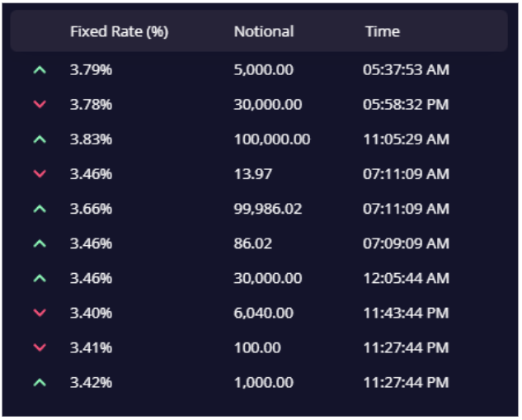The image size is (522, 420).
Task: Click red down arrow beside 3.78% rate
Action: (x=40, y=105)
